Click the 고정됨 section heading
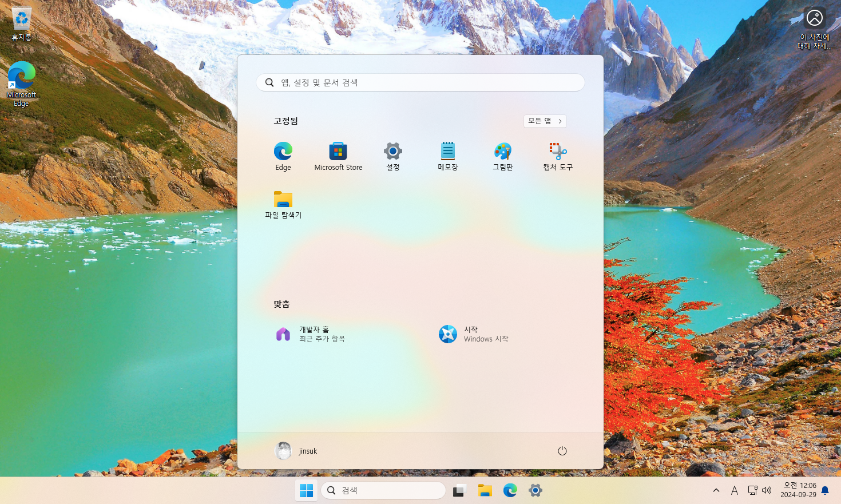 (x=285, y=121)
